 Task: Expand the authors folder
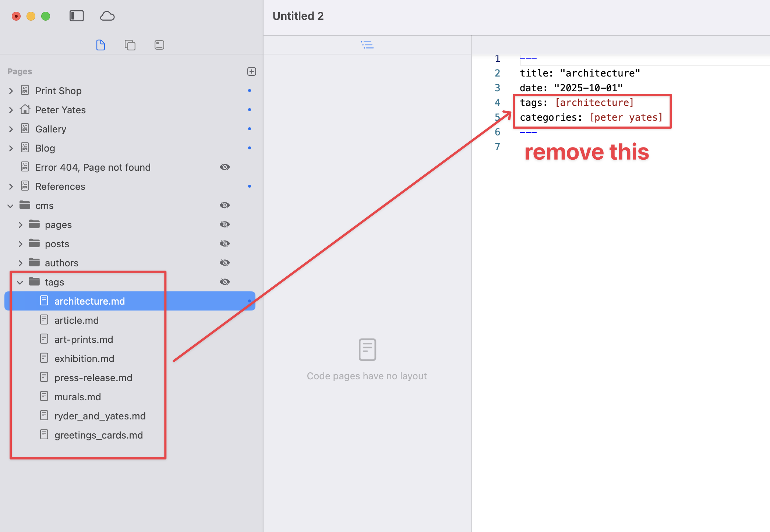tap(21, 263)
